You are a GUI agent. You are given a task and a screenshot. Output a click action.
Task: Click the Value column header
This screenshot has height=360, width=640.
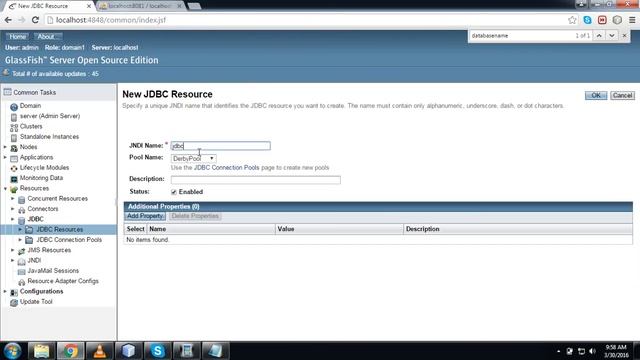(339, 229)
